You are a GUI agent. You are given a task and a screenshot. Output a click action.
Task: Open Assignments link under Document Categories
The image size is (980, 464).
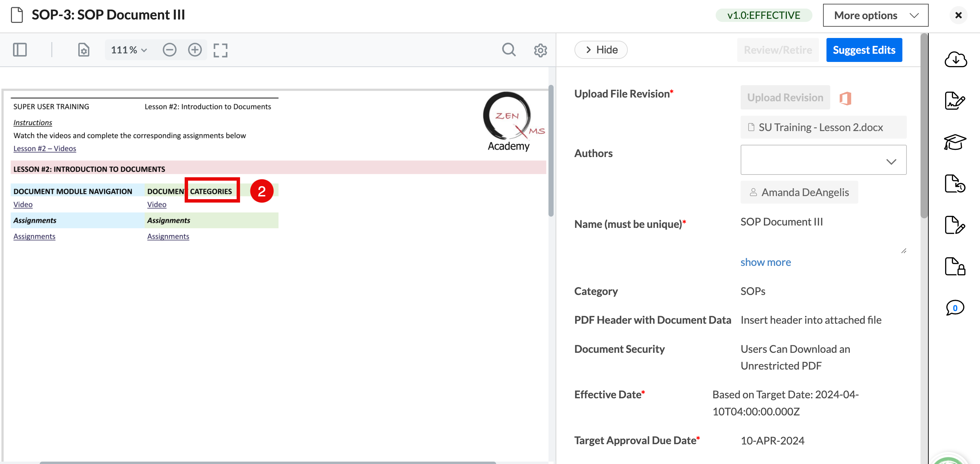(x=168, y=236)
